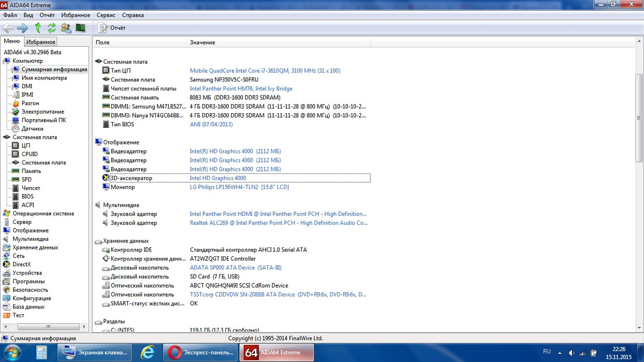Click the Windows flag icon by Операционная система
Screen dimensions: 644x362
[x=7, y=213]
